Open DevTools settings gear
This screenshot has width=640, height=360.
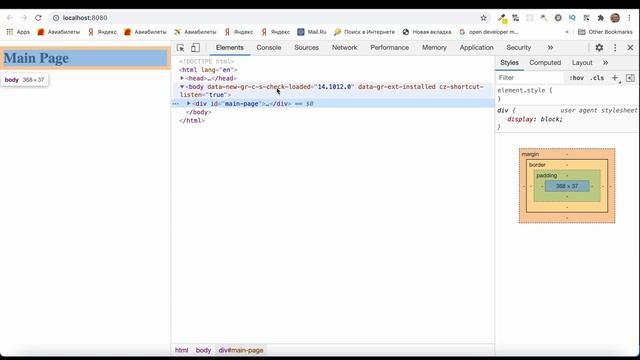599,47
